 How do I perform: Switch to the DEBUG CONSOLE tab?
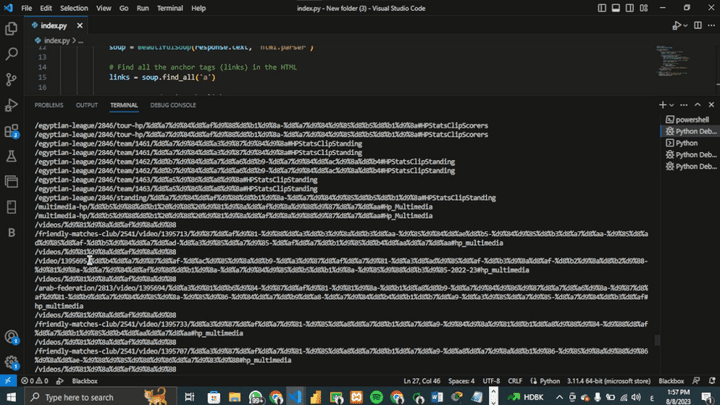tap(173, 105)
